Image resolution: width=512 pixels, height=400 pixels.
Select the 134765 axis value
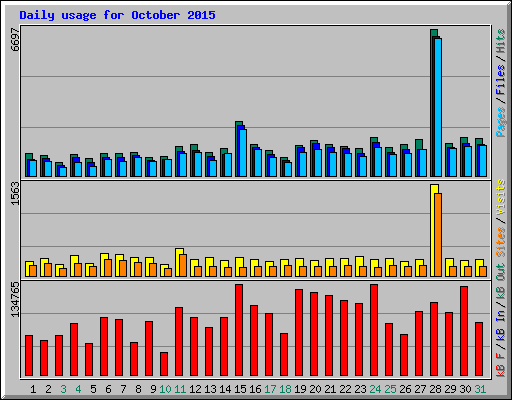[x=15, y=299]
